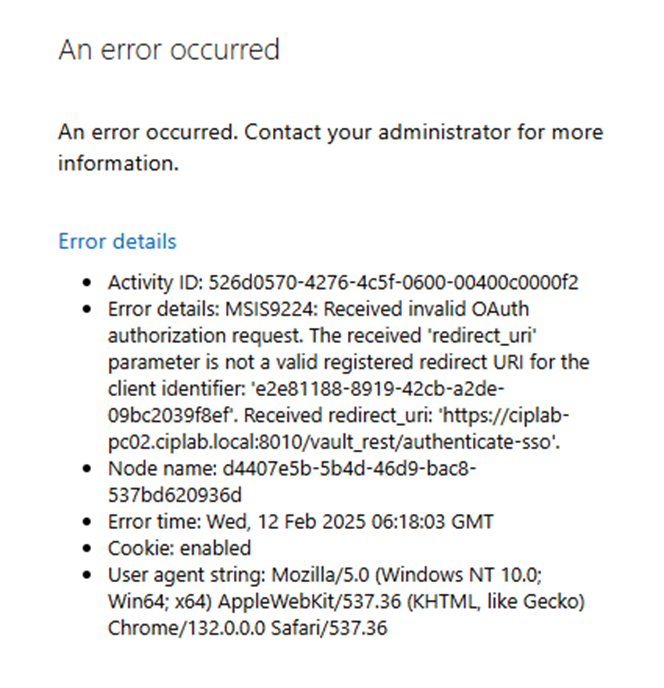Click the bullet before Activity ID
664x688 pixels.
[x=87, y=283]
